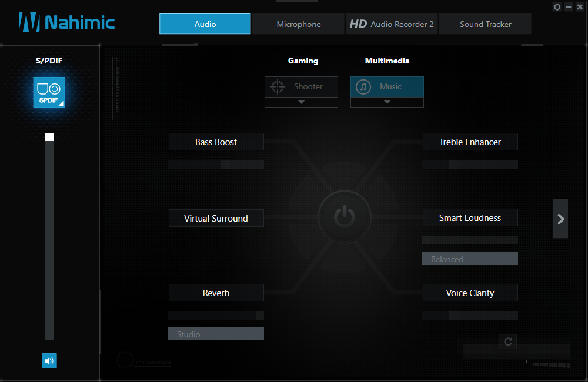588x382 pixels.
Task: Expand the Multimedia profile dropdown arrow
Action: click(387, 102)
